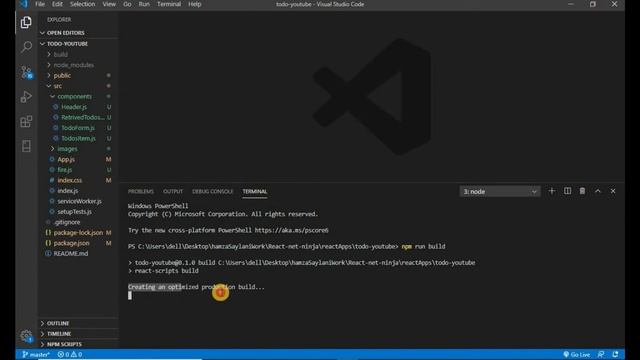The height and width of the screenshot is (360, 640).
Task: Open serviceWorker.js file
Action: click(79, 201)
